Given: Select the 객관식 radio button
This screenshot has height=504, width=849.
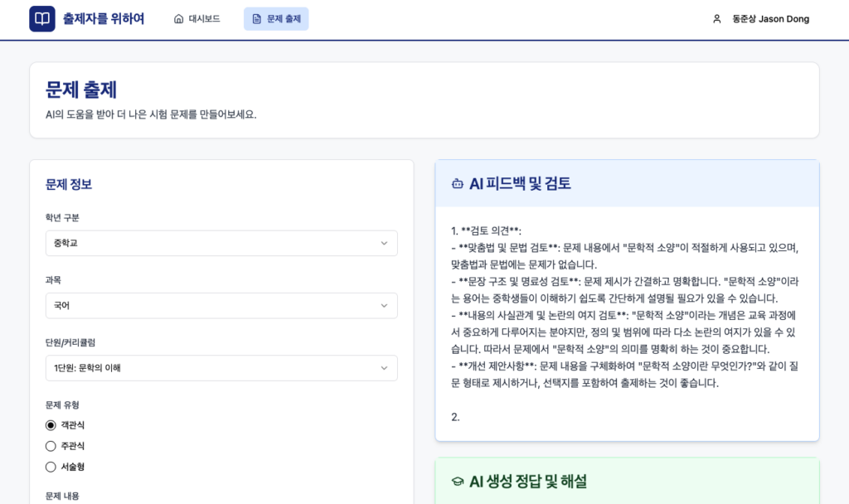Looking at the screenshot, I should 51,425.
